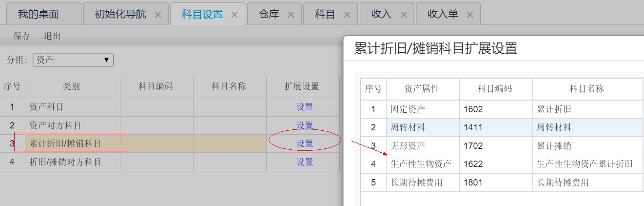
Task: Click 科目编码 cell in 资产科目 row
Action: (157, 107)
